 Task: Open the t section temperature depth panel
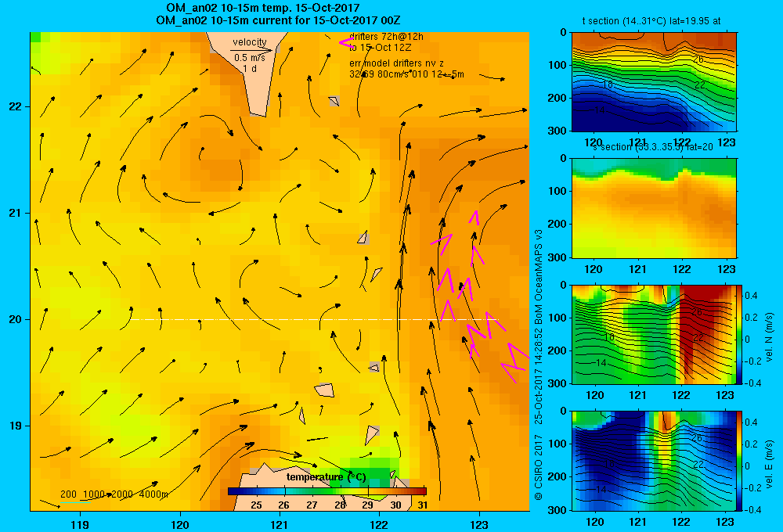click(654, 82)
